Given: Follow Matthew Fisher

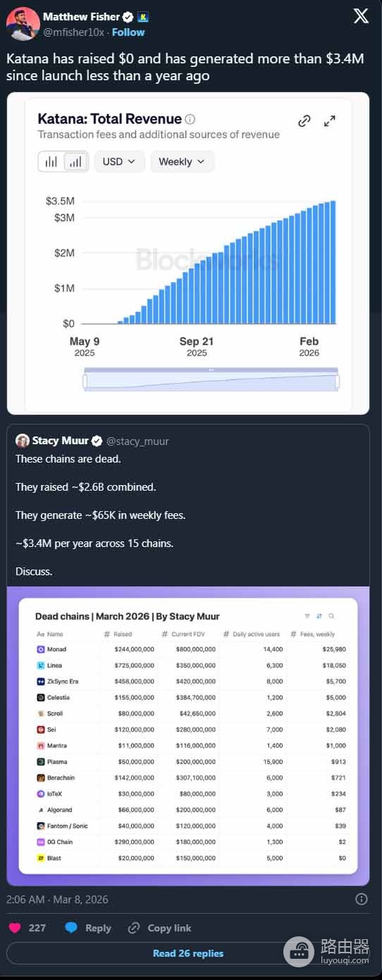Looking at the screenshot, I should point(128,32).
